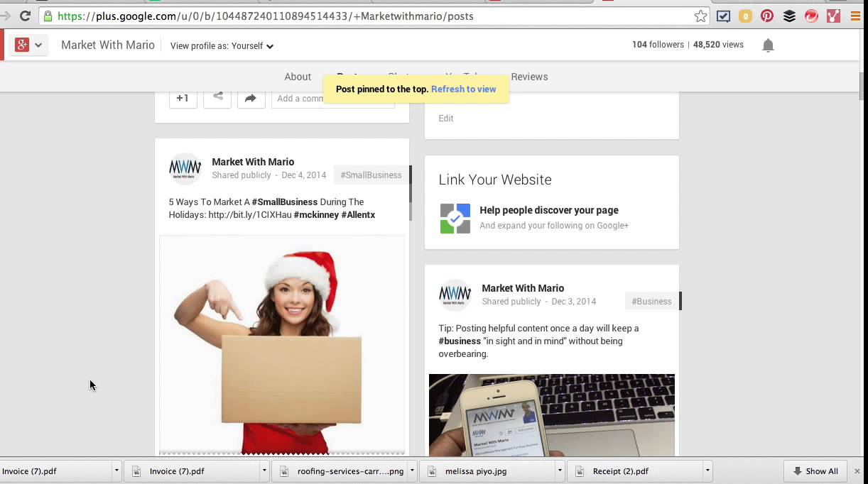Image resolution: width=868 pixels, height=484 pixels.
Task: Open the phone photo in Dec 3 post
Action: [552, 415]
